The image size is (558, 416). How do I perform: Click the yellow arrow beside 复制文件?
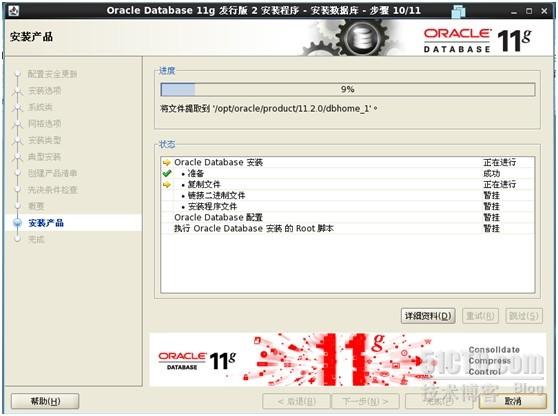167,185
